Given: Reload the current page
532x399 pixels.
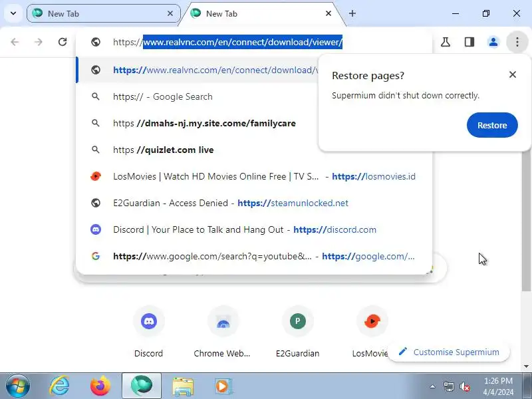Looking at the screenshot, I should point(63,42).
